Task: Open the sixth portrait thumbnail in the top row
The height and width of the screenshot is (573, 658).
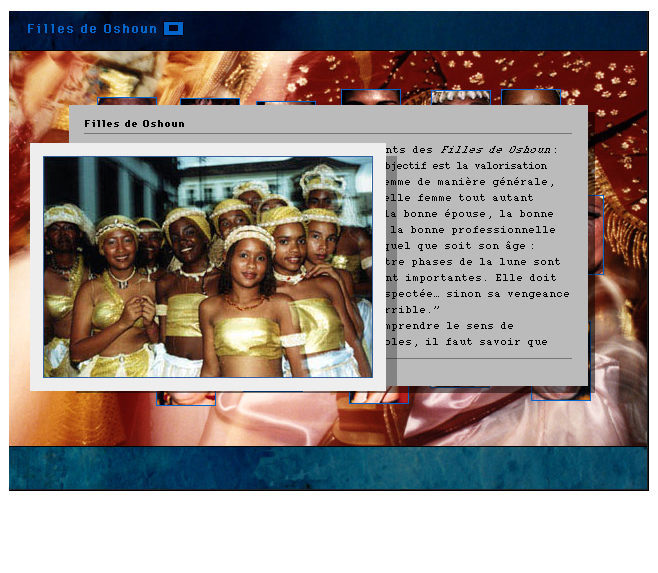Action: [530, 97]
